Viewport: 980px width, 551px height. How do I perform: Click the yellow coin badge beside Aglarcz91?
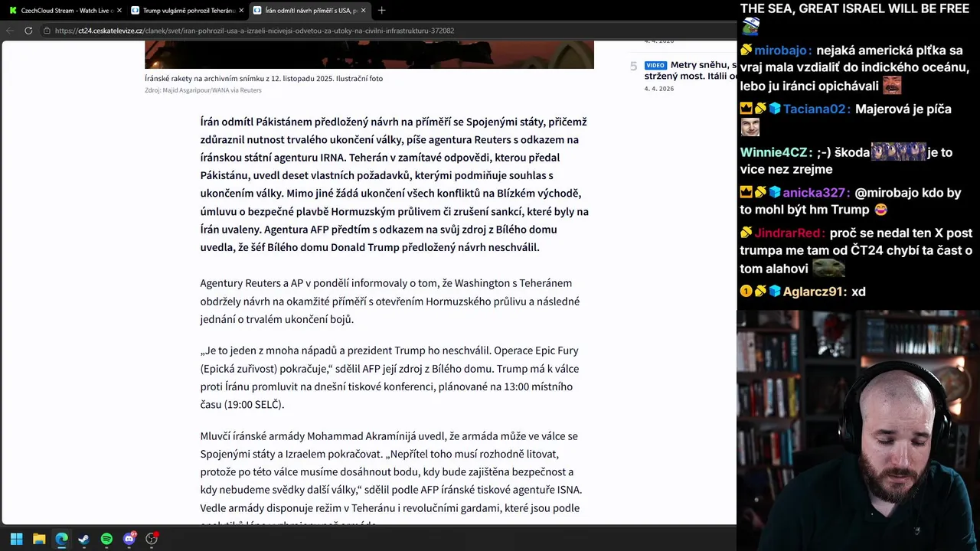pos(746,292)
